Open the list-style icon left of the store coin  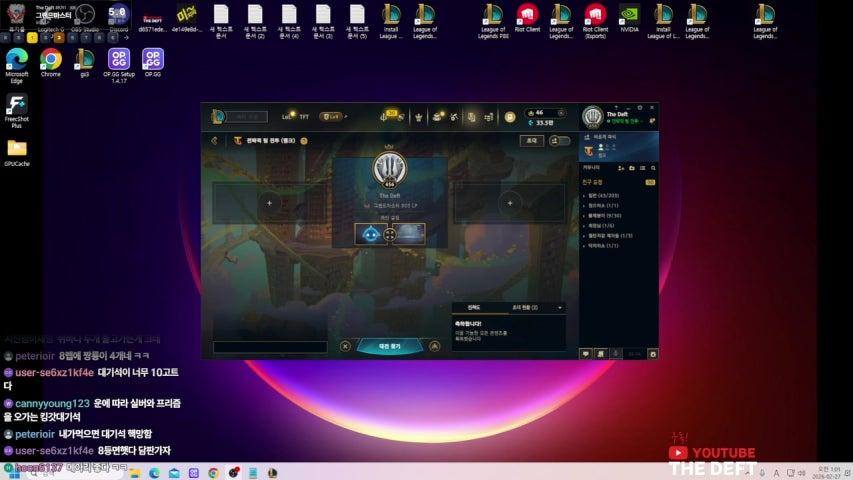(488, 117)
